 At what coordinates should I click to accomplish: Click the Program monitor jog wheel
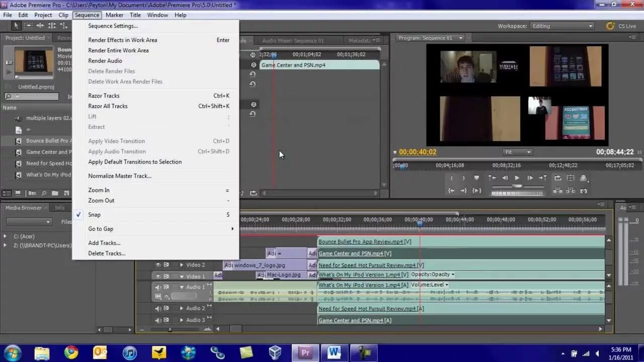pyautogui.click(x=517, y=193)
